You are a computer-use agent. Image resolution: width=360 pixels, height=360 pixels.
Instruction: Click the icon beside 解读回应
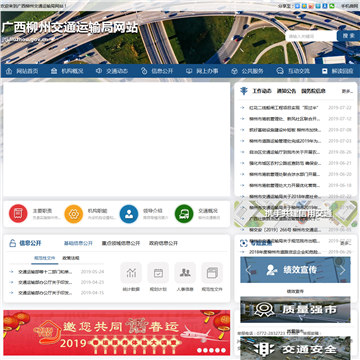coord(325,71)
